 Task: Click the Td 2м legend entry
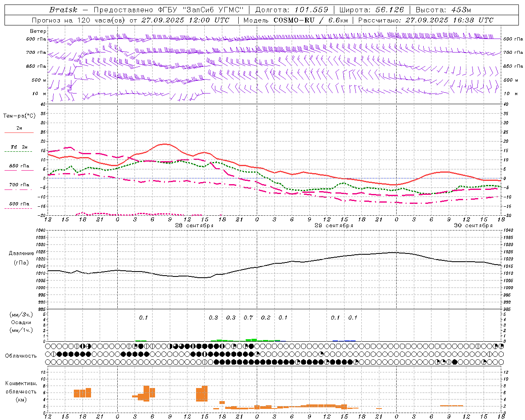(19, 147)
